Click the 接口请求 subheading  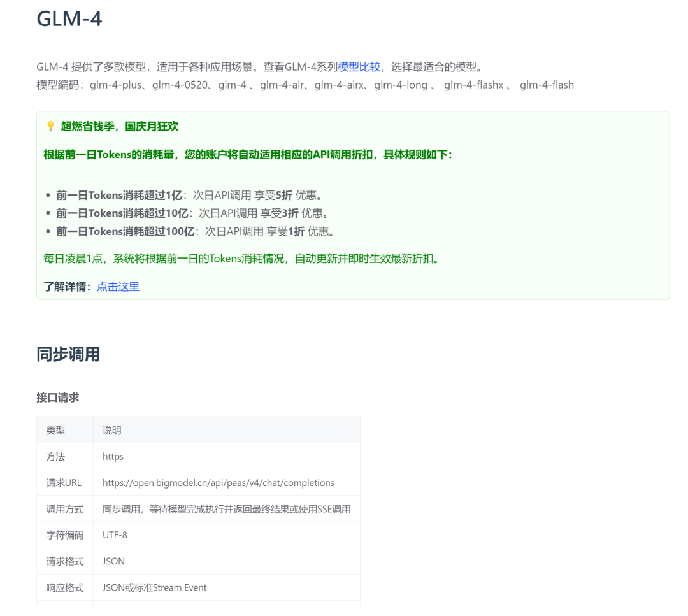pyautogui.click(x=57, y=398)
